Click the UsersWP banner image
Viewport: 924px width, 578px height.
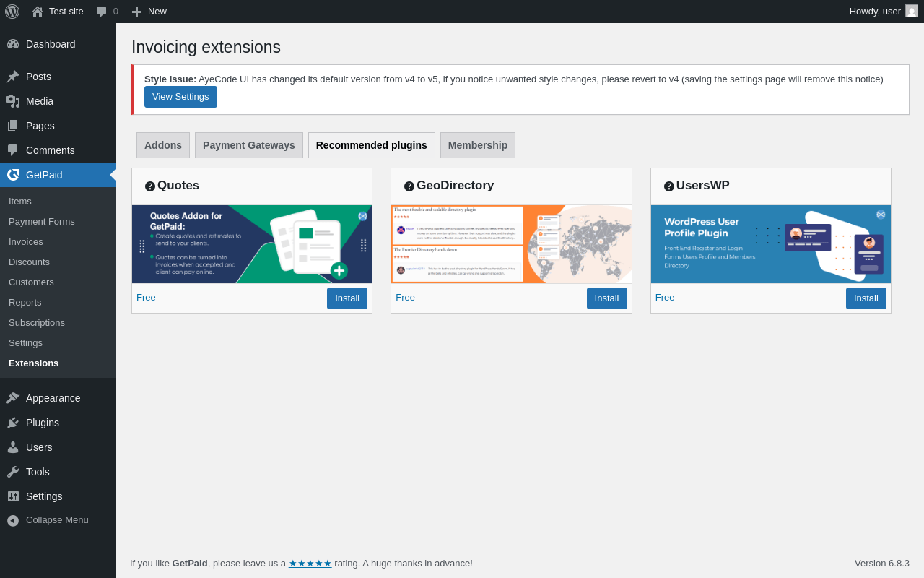(x=770, y=244)
